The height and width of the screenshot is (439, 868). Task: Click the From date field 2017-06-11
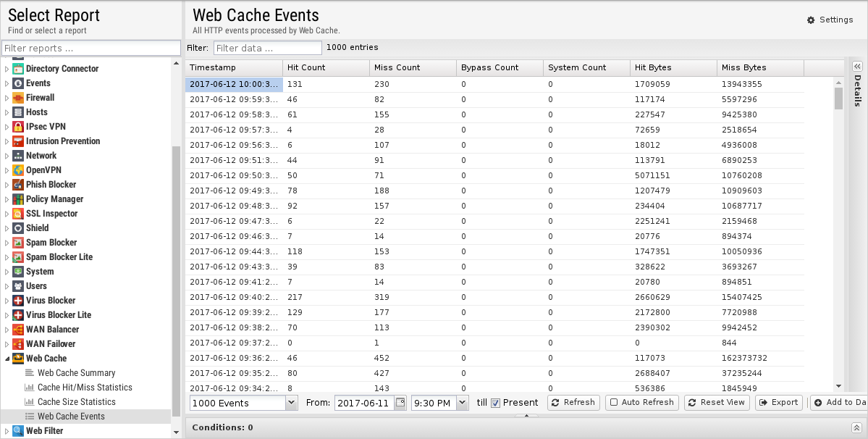364,403
